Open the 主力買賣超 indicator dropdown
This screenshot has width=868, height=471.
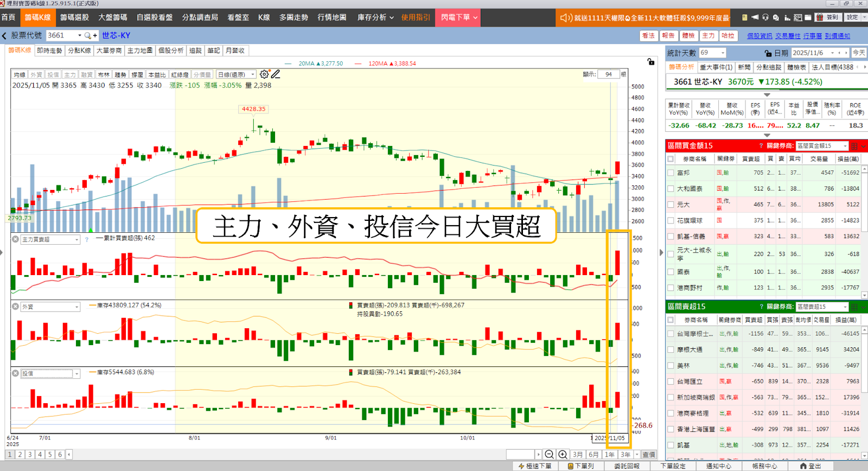(x=50, y=239)
